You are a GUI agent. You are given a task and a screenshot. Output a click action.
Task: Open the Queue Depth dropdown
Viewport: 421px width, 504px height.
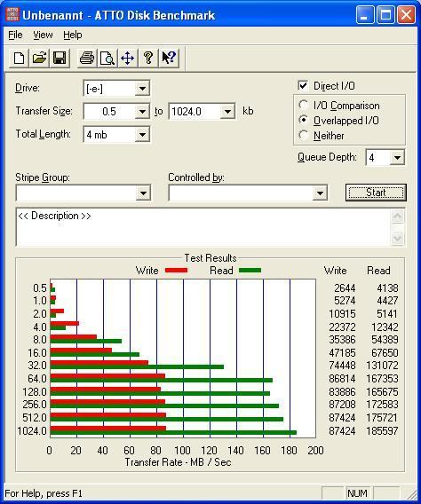point(397,158)
